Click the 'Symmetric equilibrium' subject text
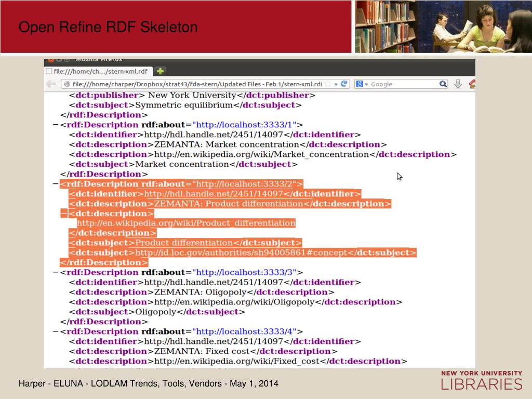Viewport: 532px width, 399px height. coord(184,105)
